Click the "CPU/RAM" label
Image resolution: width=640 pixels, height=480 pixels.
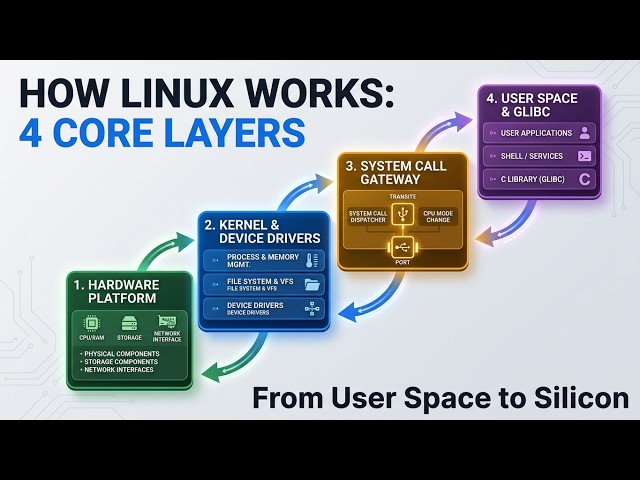point(91,338)
